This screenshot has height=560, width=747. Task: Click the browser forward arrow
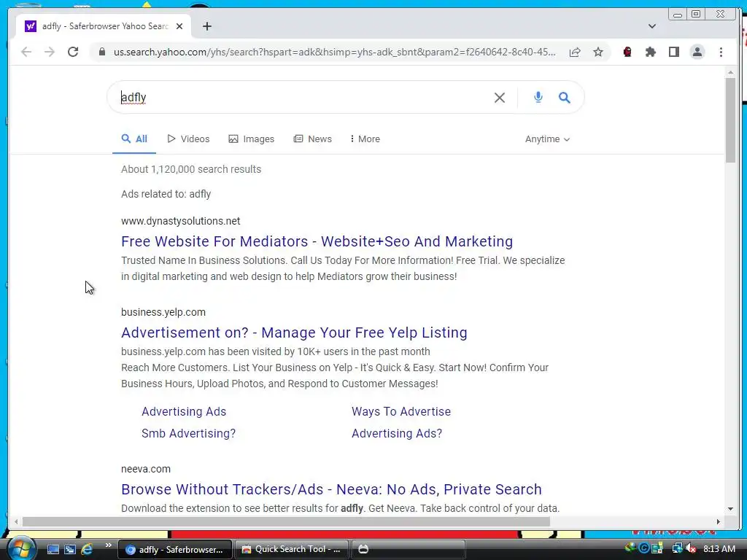(50, 52)
